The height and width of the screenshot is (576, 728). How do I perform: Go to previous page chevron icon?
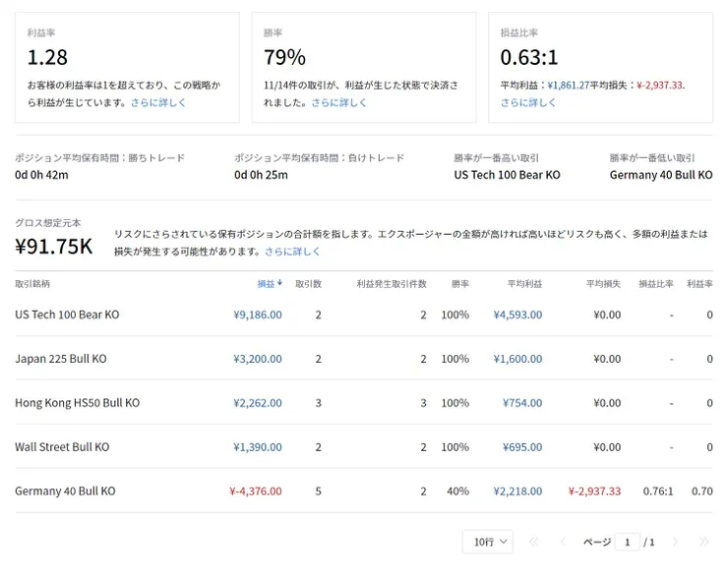click(563, 542)
